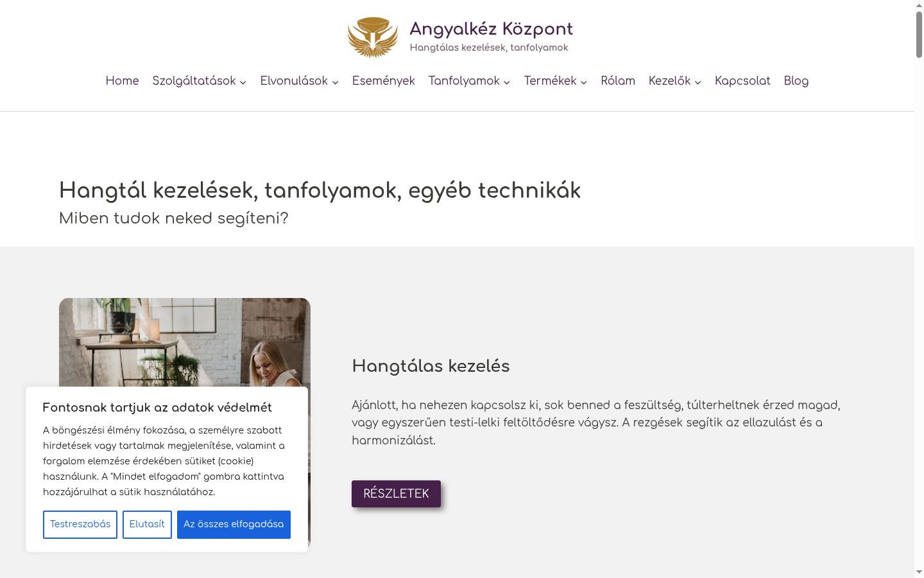This screenshot has height=578, width=924.
Task: Open the Elvonulások menu item
Action: click(x=294, y=81)
